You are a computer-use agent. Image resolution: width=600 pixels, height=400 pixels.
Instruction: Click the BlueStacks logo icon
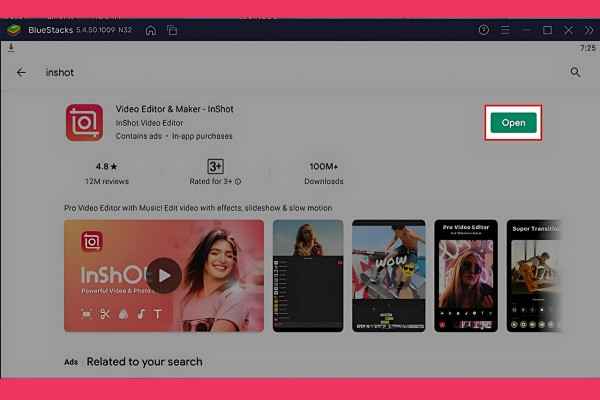click(x=14, y=30)
